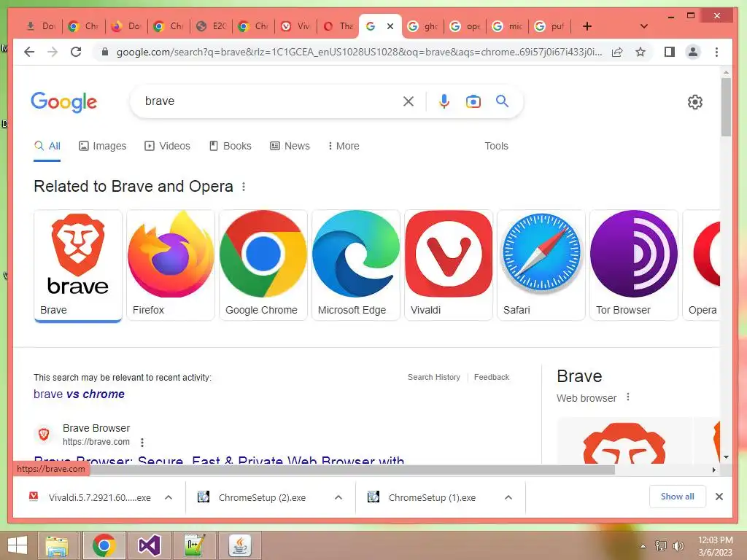Show hidden system tray icons

point(643,546)
